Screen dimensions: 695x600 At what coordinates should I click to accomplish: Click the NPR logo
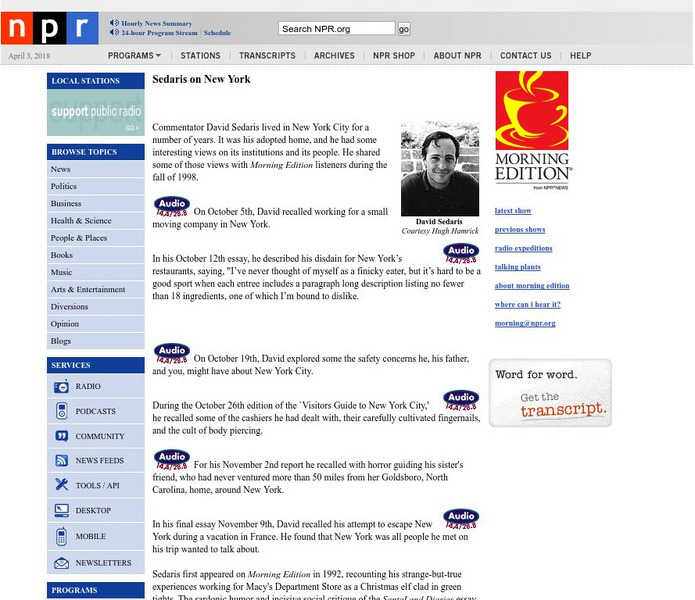[x=50, y=28]
